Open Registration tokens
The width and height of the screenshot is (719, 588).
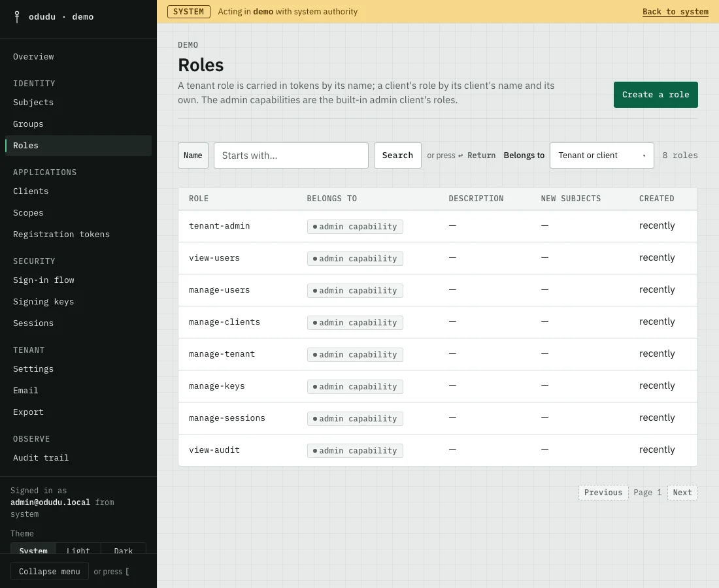click(61, 235)
